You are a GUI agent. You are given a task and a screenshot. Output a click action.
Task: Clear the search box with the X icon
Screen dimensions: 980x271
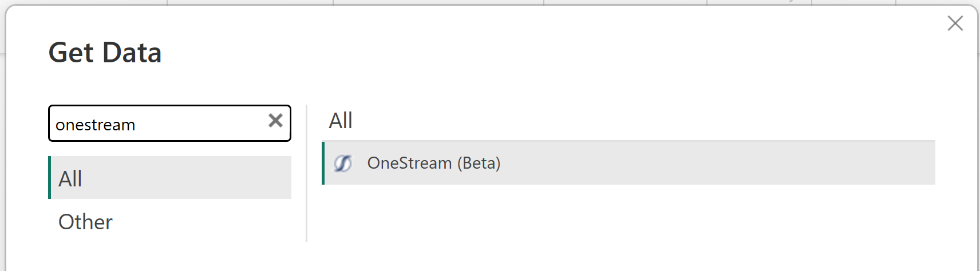275,120
